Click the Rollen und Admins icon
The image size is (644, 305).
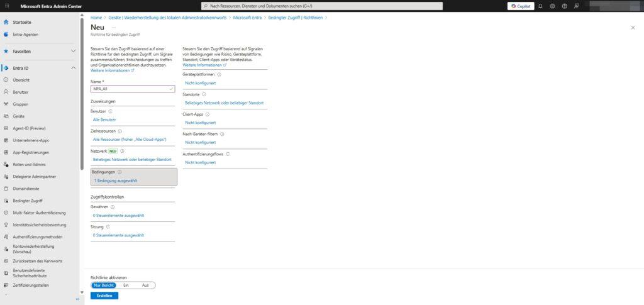[x=6, y=165]
